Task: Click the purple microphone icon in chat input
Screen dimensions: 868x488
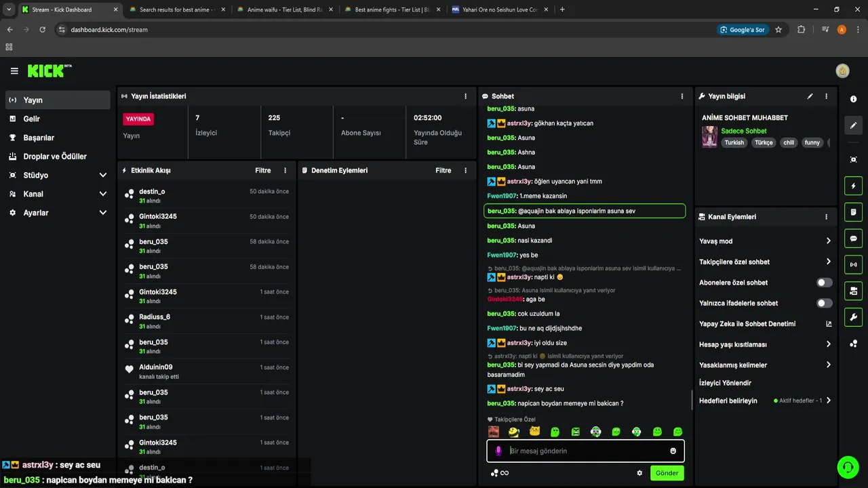Action: pos(498,451)
